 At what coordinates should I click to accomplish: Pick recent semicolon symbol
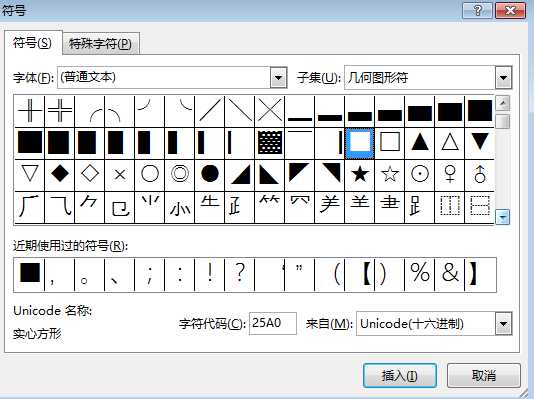pyautogui.click(x=150, y=274)
